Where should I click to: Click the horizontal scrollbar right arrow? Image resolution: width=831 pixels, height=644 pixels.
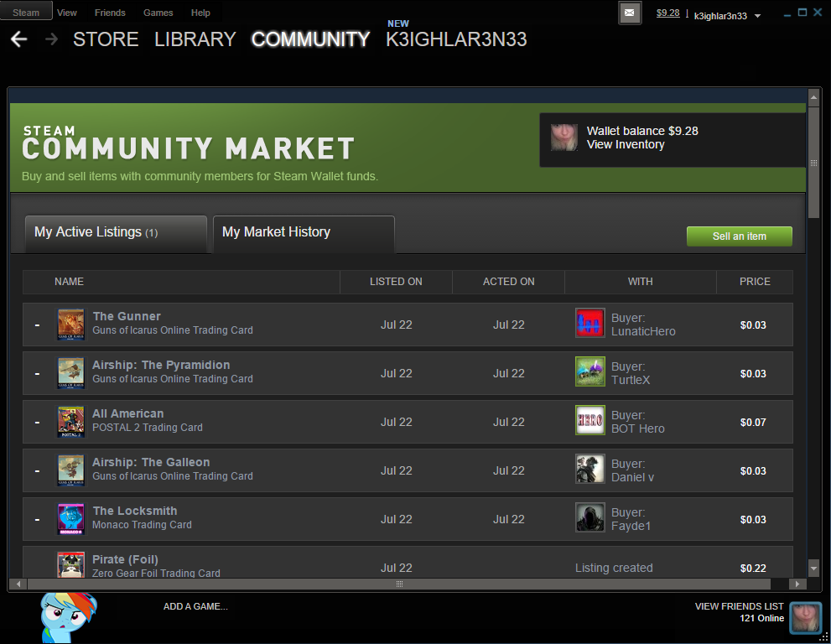(x=797, y=584)
